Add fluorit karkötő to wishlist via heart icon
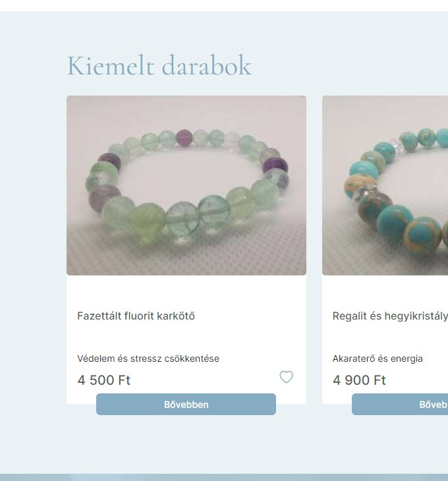This screenshot has width=448, height=481. point(286,377)
